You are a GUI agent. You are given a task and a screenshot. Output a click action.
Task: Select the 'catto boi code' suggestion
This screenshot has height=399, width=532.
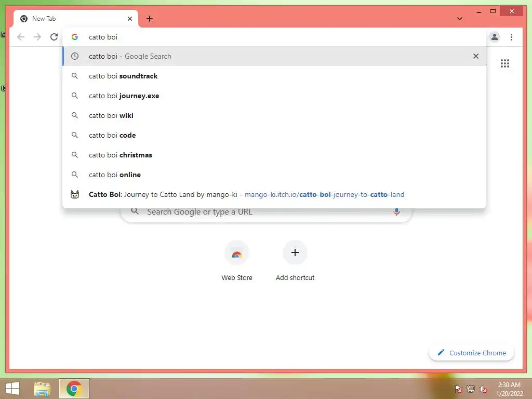click(x=274, y=135)
